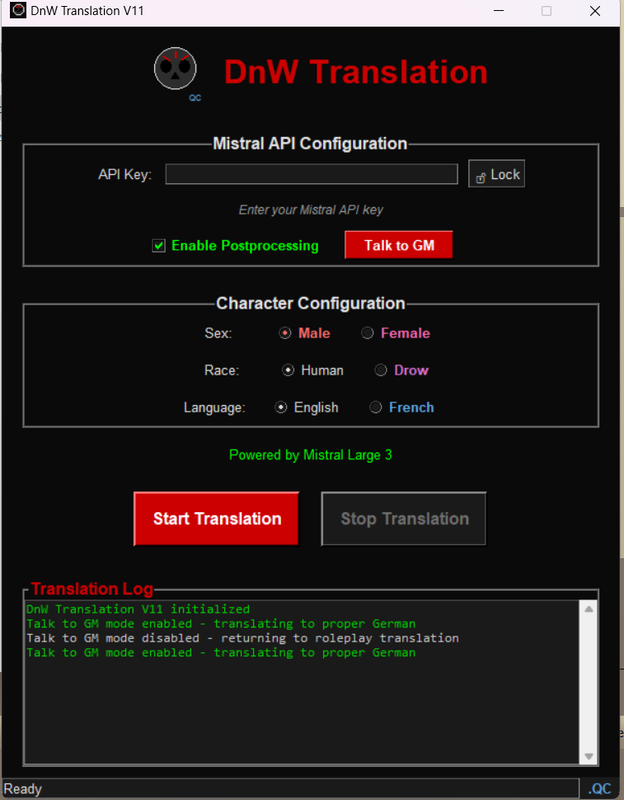Click the Stop Translation button
Image resolution: width=624 pixels, height=800 pixels.
[404, 519]
